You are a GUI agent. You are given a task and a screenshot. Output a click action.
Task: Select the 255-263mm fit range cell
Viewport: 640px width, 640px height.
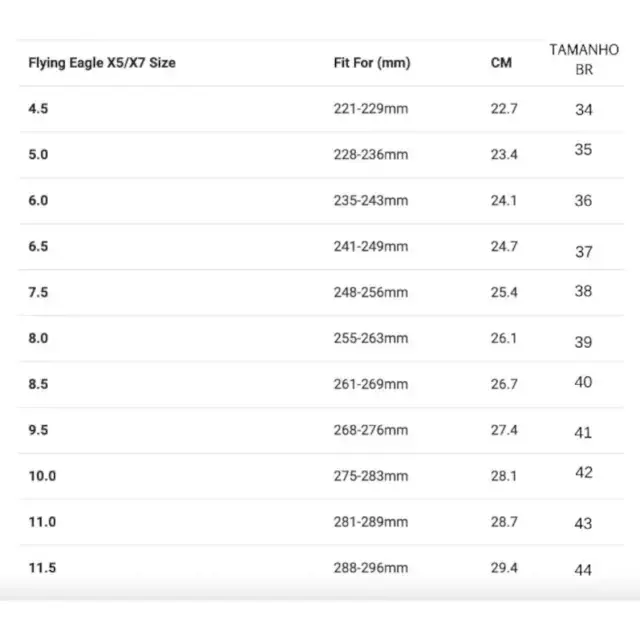[371, 338]
